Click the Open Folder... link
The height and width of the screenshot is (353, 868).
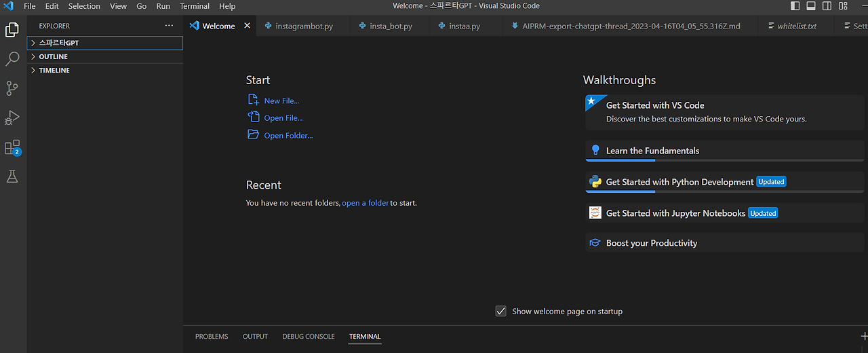pyautogui.click(x=288, y=135)
